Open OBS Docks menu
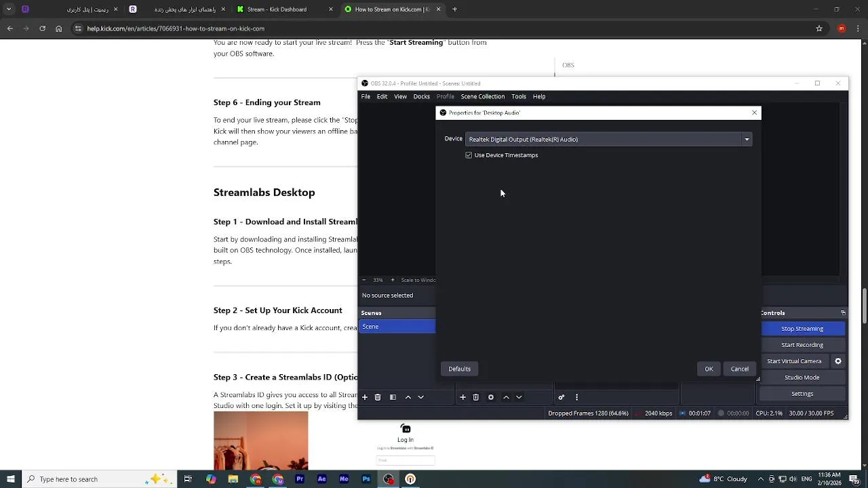The width and height of the screenshot is (868, 488). [x=422, y=96]
